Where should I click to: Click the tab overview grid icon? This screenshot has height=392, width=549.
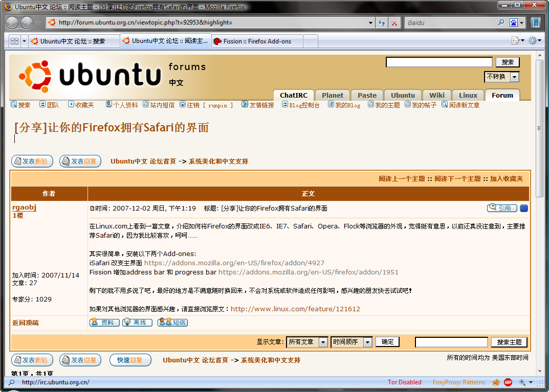click(x=15, y=41)
